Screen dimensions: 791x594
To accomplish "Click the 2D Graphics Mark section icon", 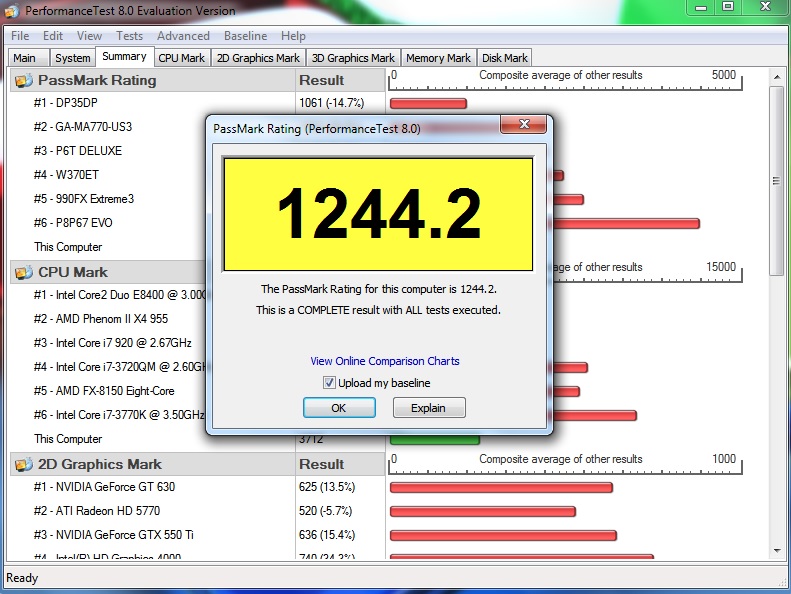I will (24, 465).
